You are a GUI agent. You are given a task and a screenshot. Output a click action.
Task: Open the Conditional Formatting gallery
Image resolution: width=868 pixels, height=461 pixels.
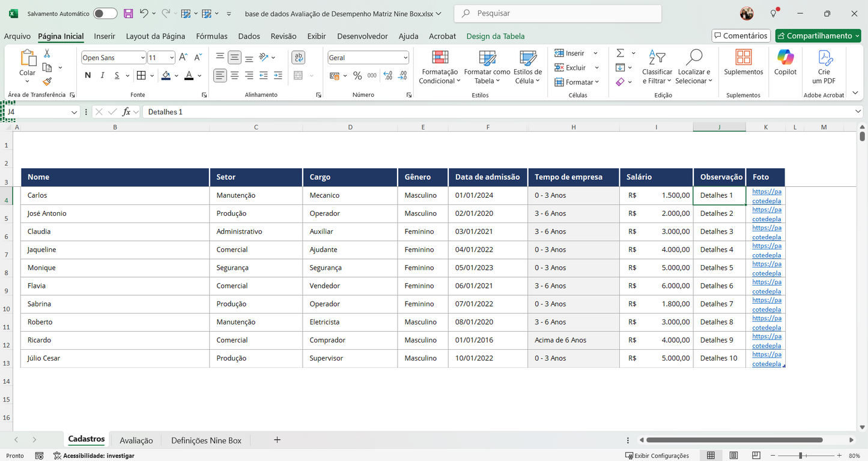click(x=439, y=67)
